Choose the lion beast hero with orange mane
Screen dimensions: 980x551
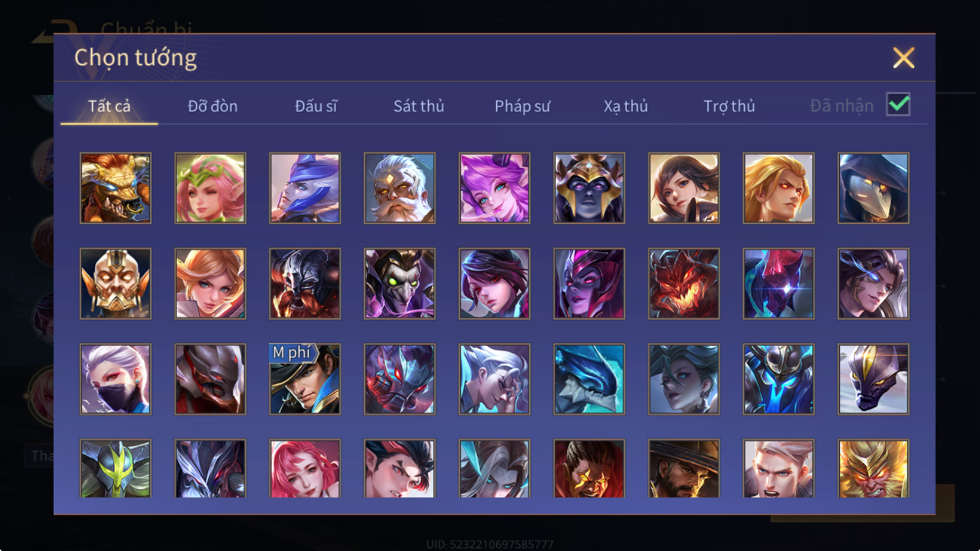[x=116, y=188]
